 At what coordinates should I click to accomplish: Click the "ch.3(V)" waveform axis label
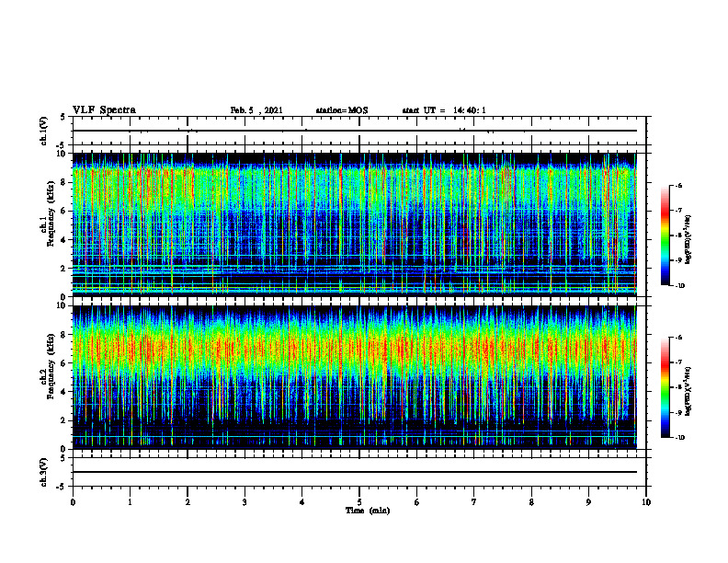[44, 472]
